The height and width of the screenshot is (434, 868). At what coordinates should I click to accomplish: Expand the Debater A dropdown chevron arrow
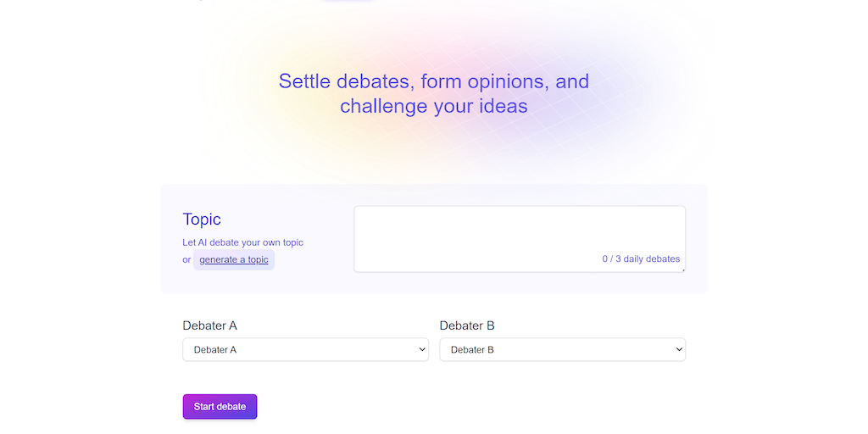[x=422, y=349]
